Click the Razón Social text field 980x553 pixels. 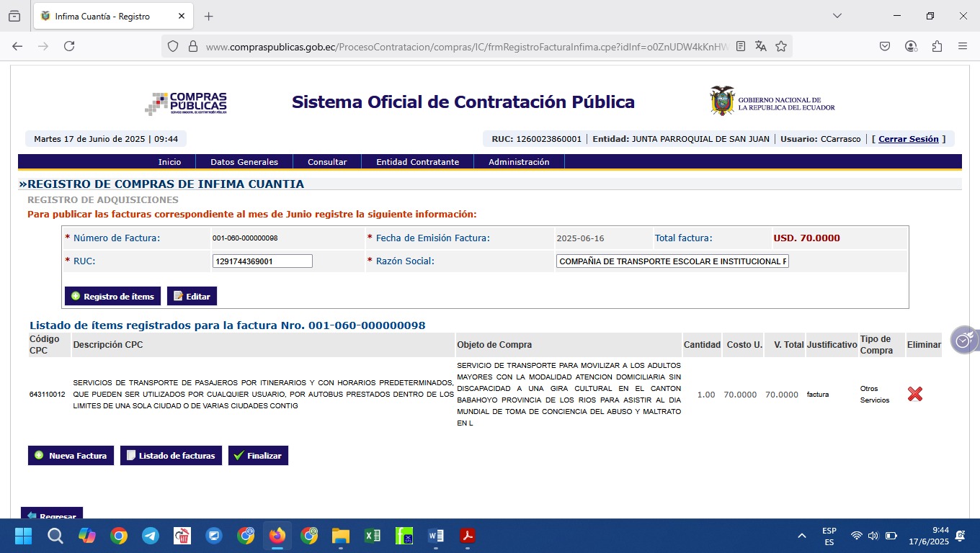point(672,261)
